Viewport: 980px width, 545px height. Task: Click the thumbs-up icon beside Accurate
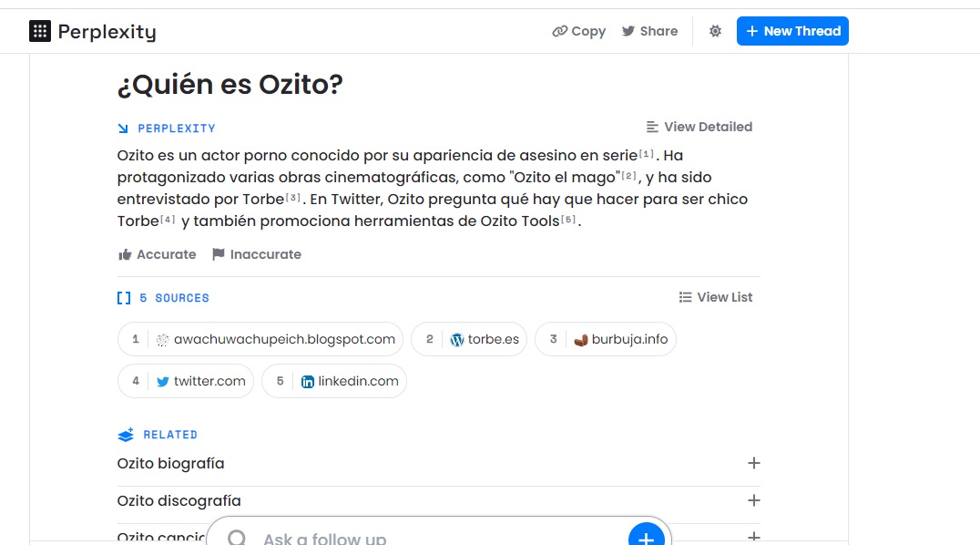pos(125,254)
